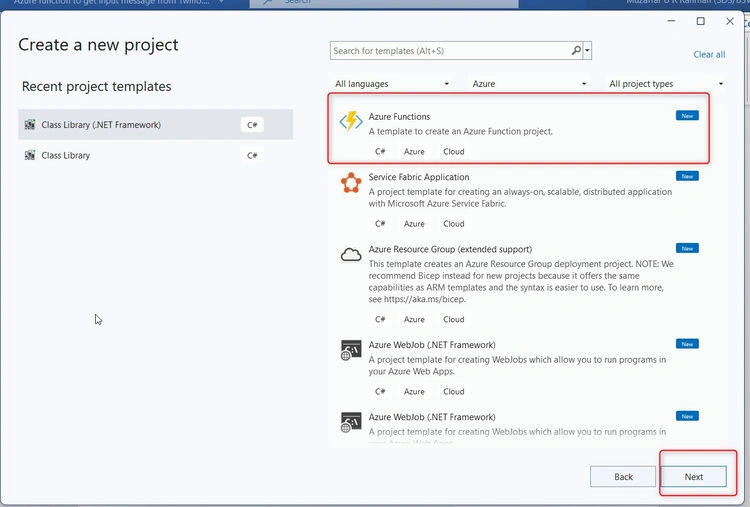Click the C# badge beside Class Library
The height and width of the screenshot is (507, 750).
pos(252,155)
